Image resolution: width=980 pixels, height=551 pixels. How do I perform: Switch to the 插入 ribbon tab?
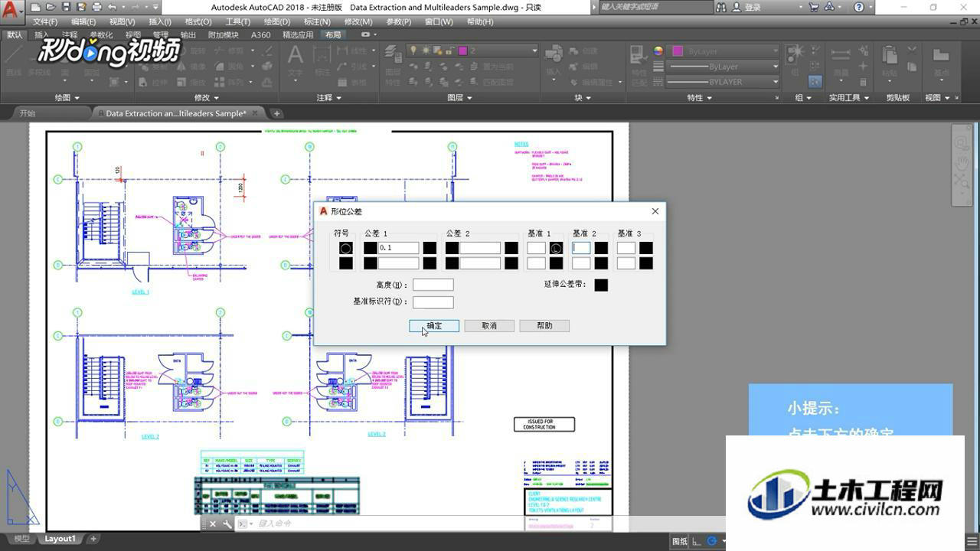tap(41, 35)
